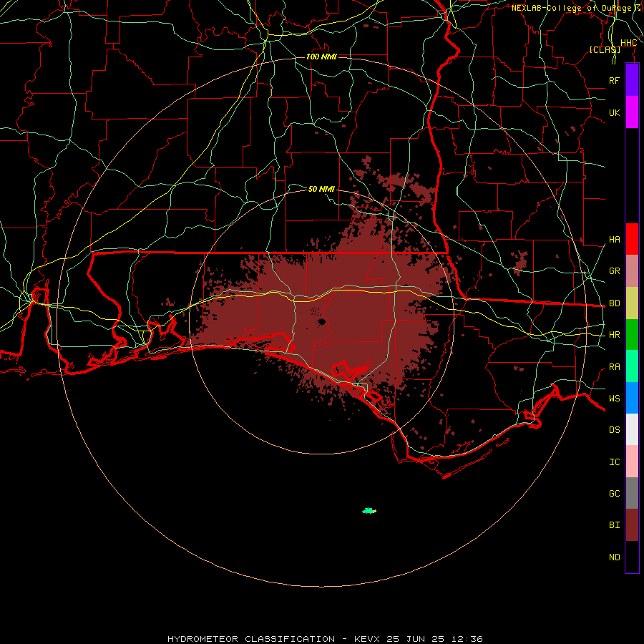The image size is (644, 644).
Task: Click the DS white legend swatch
Action: (x=632, y=429)
